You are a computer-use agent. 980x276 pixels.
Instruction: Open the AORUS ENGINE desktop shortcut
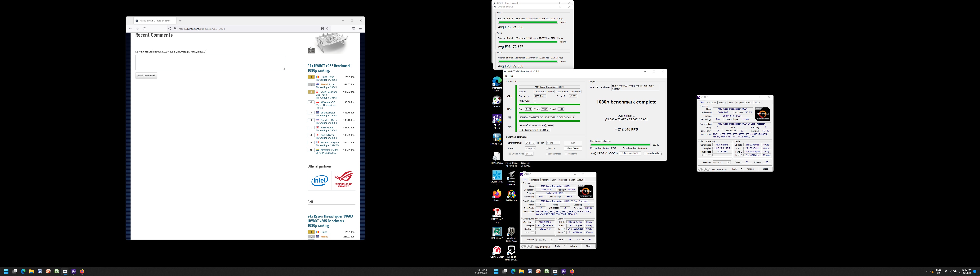click(511, 178)
